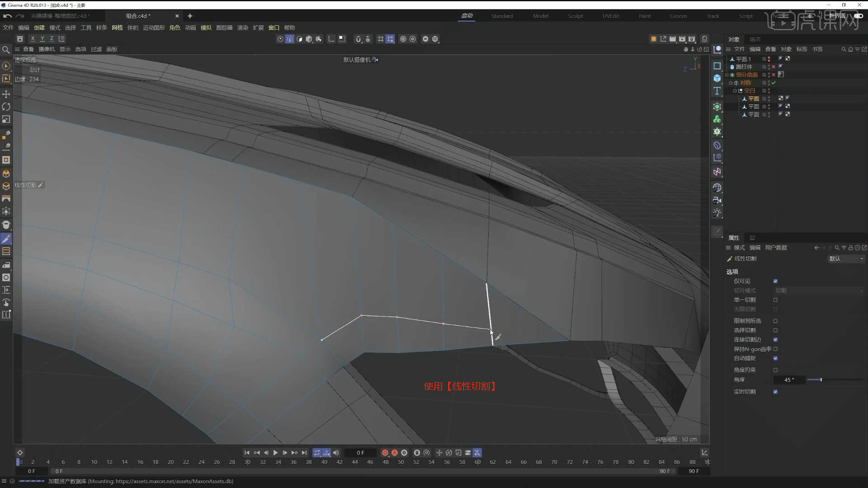The width and height of the screenshot is (868, 488).
Task: Uncheck 实时切割 checkbox
Action: pyautogui.click(x=775, y=392)
